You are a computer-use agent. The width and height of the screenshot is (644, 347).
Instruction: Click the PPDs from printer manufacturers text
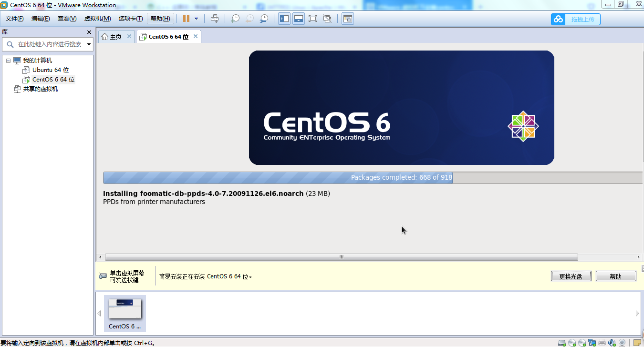[x=154, y=202]
